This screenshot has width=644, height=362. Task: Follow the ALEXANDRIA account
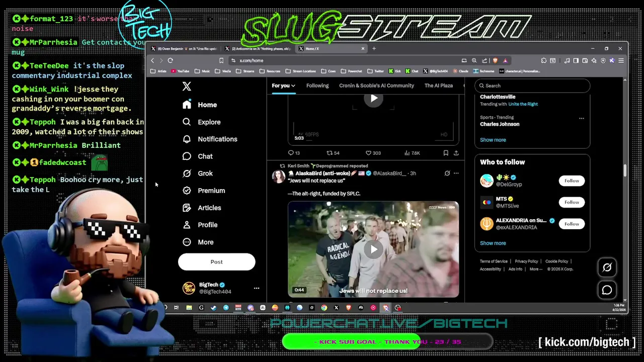[572, 224]
